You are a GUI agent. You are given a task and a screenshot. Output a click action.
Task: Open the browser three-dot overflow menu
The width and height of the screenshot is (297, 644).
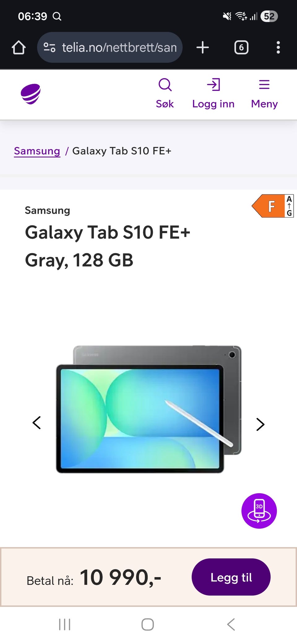278,47
